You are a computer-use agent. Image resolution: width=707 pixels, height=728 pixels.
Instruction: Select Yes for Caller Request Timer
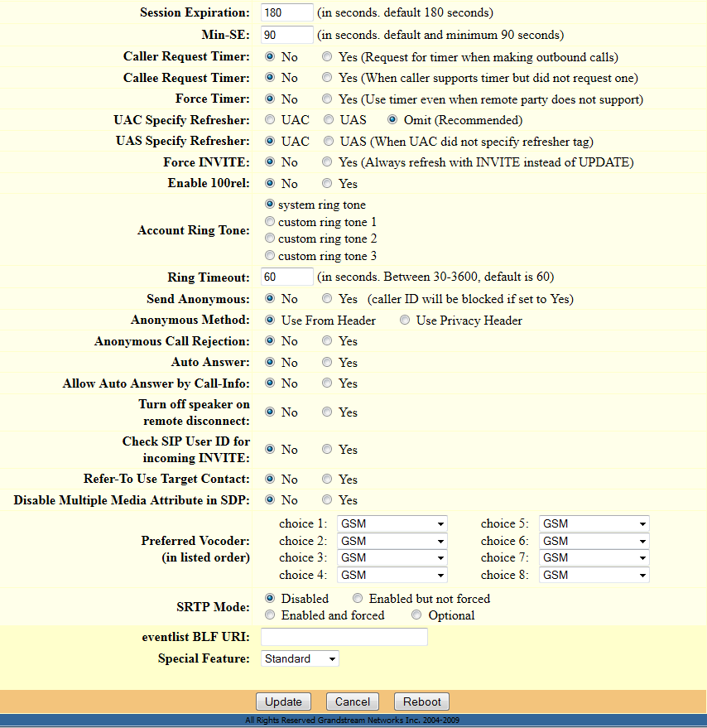pos(327,56)
